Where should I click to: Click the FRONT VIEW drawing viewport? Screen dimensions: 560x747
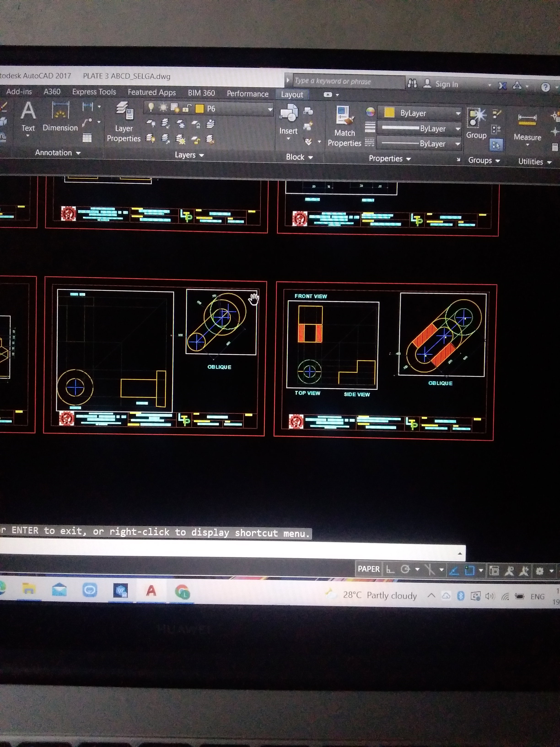point(333,345)
